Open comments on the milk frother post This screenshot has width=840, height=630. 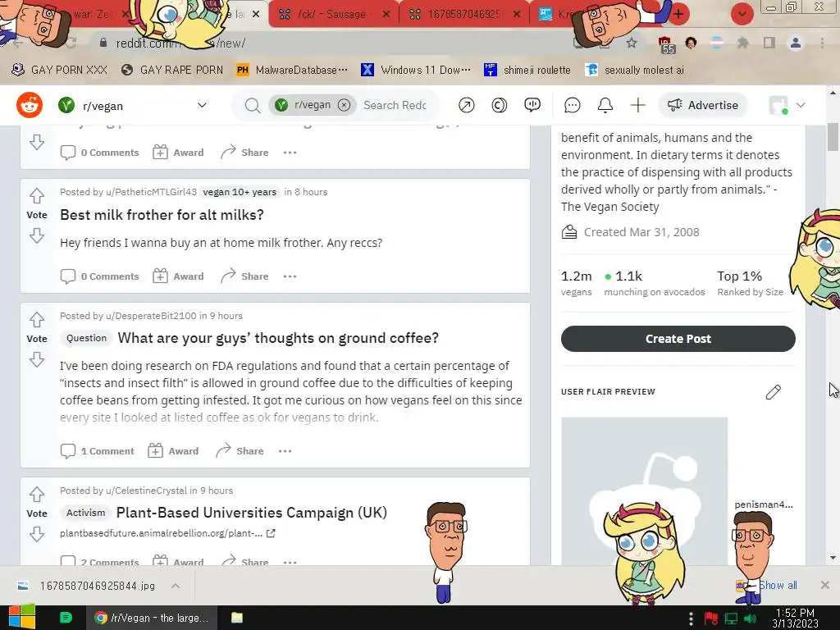pos(99,276)
